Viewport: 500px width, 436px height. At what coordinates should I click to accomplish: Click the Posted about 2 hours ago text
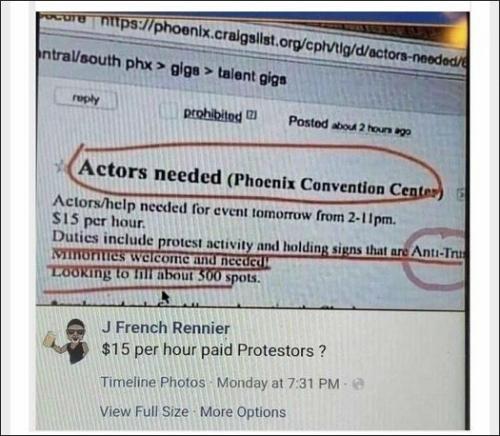pos(349,126)
